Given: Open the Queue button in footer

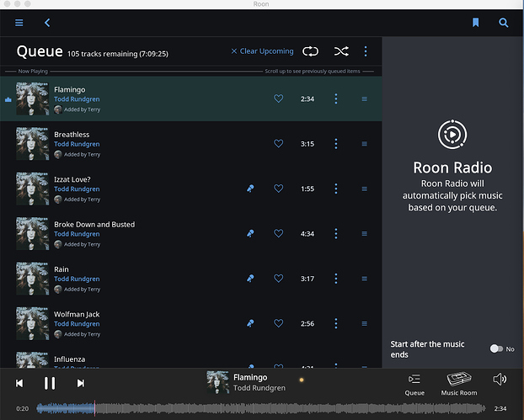Looking at the screenshot, I should [414, 385].
